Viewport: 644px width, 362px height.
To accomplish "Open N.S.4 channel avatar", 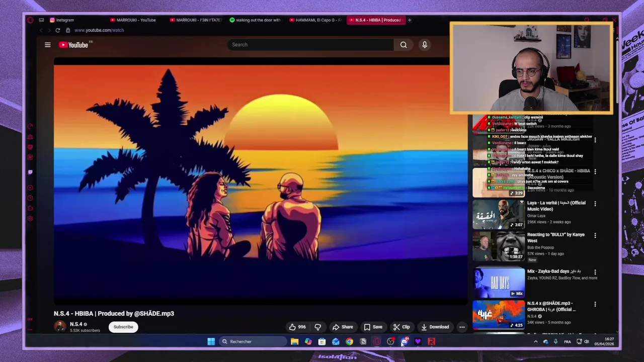I will tap(60, 327).
